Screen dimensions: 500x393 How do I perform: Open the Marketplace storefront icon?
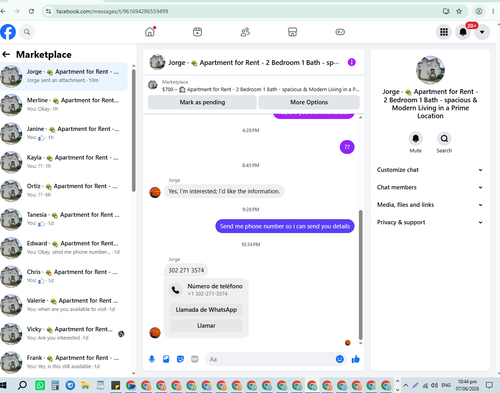pos(292,32)
